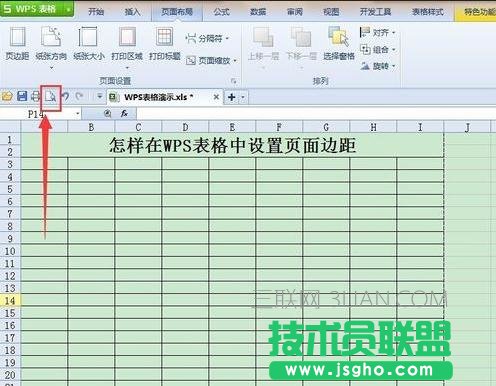Select row 5 header

click(10, 189)
